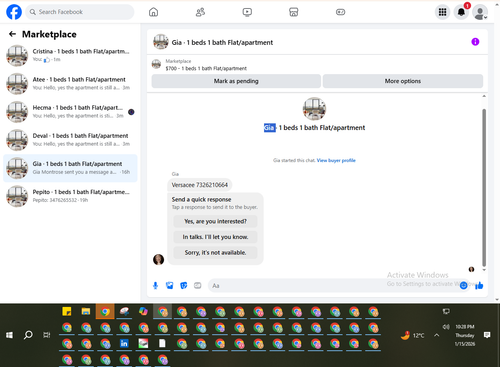Open the Pepito apartment conversation

click(70, 196)
